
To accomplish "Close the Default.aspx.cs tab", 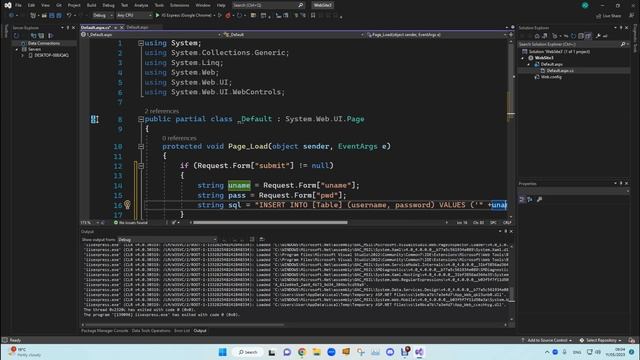I will click(122, 27).
